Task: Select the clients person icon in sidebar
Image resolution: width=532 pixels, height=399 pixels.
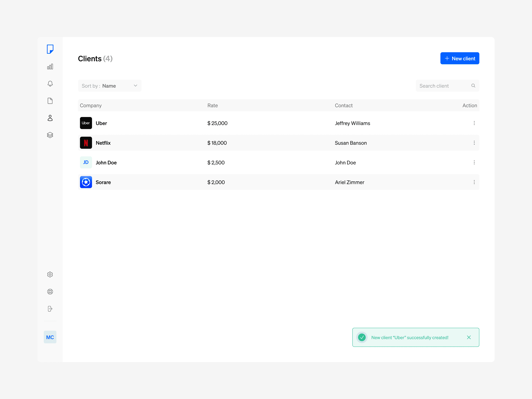Action: coord(50,118)
